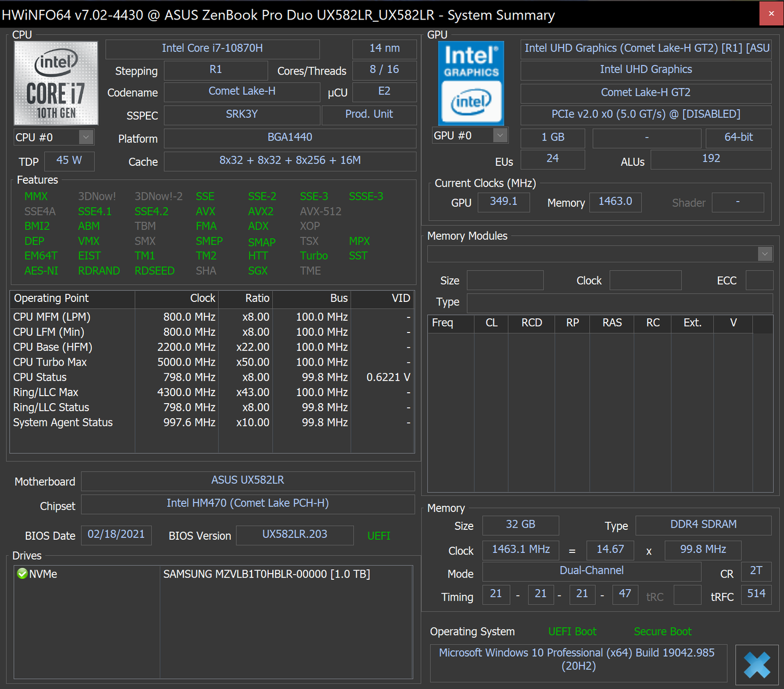Click the x43.00 ratio value

point(253,392)
